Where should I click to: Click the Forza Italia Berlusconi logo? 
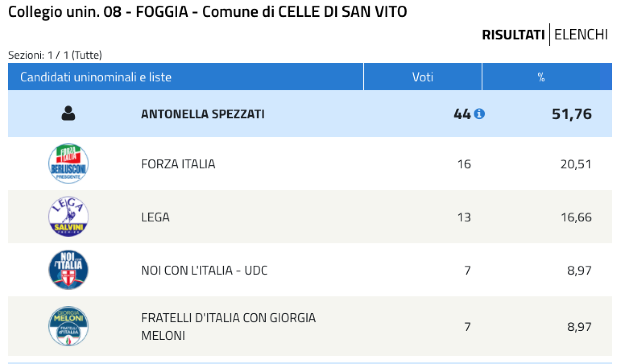click(68, 163)
